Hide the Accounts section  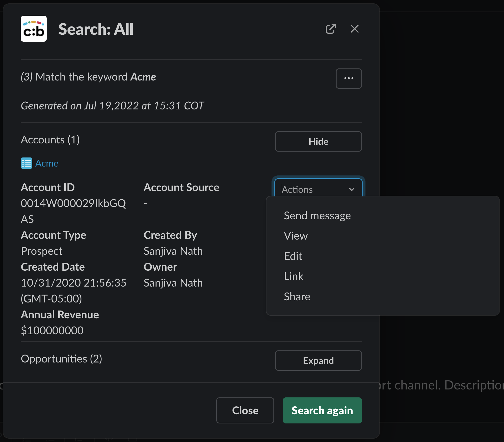coord(318,141)
